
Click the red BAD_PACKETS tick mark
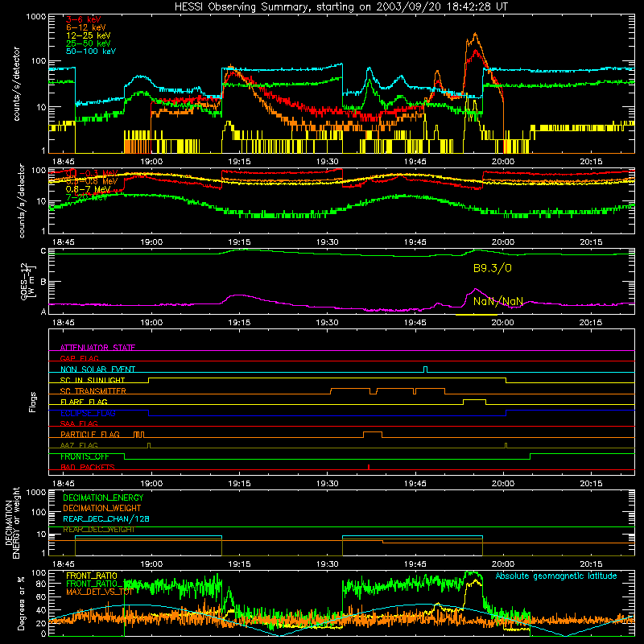pyautogui.click(x=369, y=467)
